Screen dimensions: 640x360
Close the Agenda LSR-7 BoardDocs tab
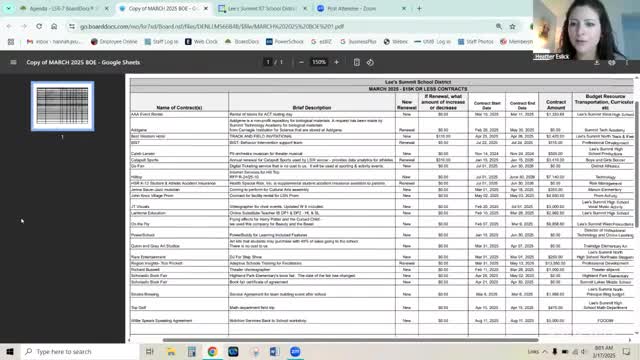pos(107,8)
